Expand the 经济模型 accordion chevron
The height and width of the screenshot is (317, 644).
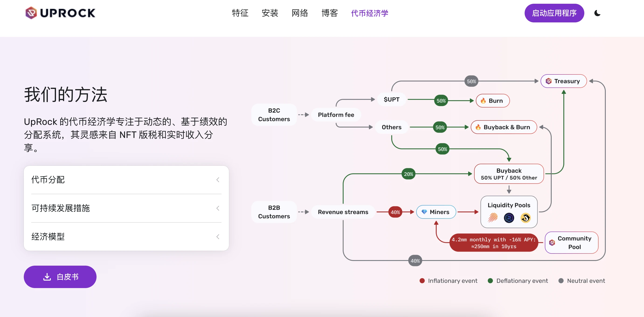218,237
